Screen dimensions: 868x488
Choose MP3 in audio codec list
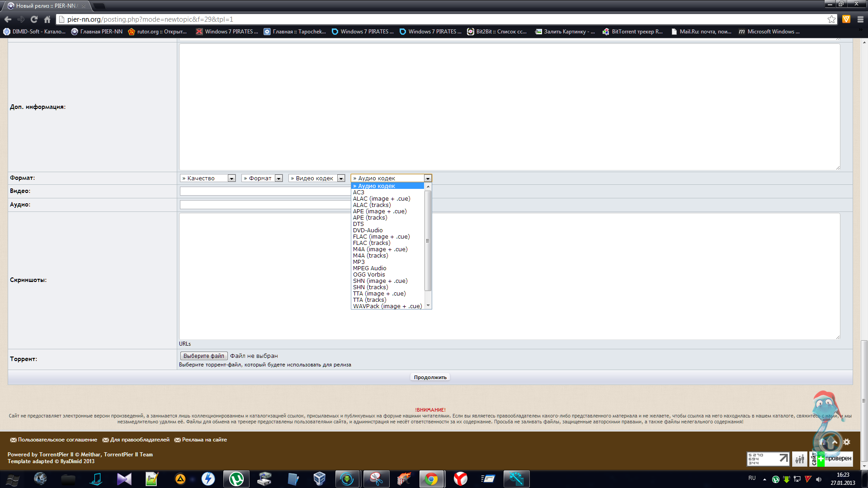(359, 262)
